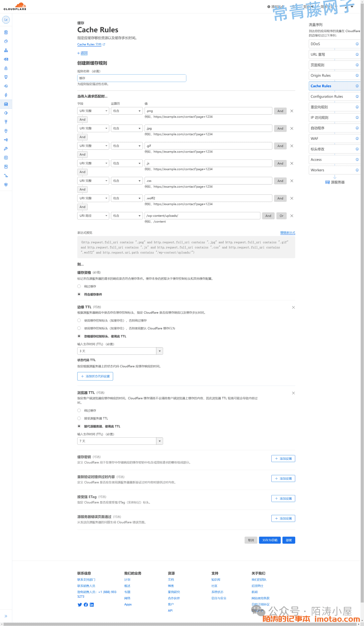This screenshot has width=364, height=626.
Task: Click the i.c account avatar
Action: point(6,20)
